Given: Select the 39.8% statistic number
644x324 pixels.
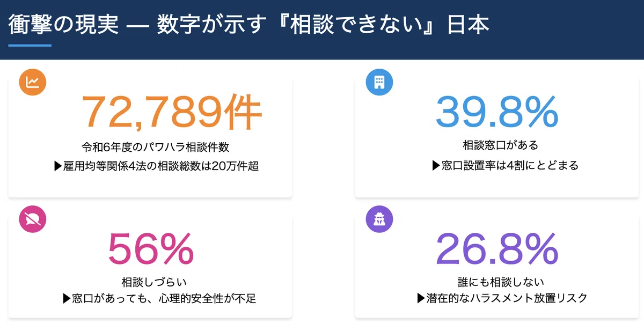Looking at the screenshot, I should coord(497,112).
